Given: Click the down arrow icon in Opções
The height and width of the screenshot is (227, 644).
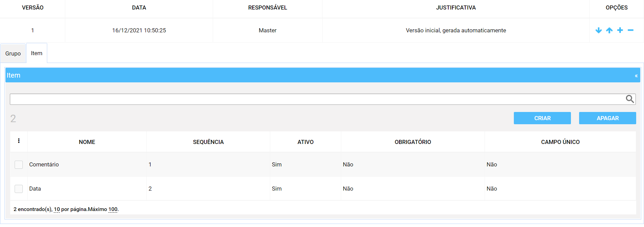Looking at the screenshot, I should tap(598, 30).
